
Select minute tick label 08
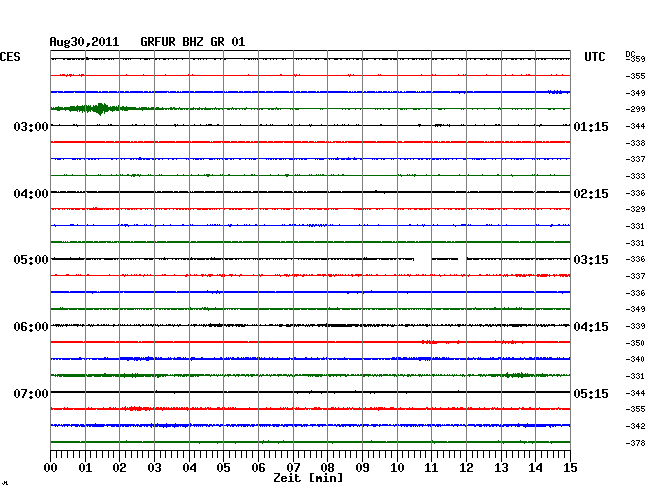[x=327, y=467]
